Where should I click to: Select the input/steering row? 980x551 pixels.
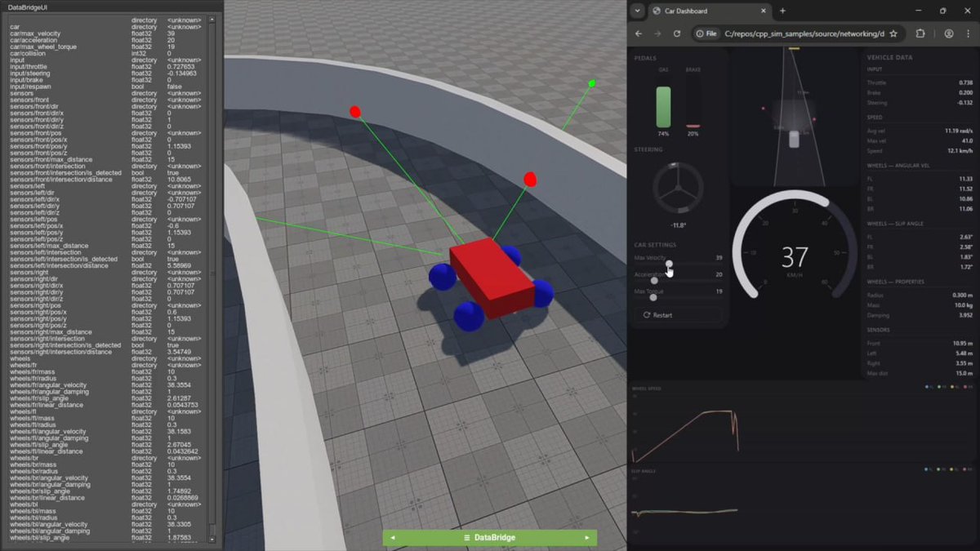click(x=109, y=73)
